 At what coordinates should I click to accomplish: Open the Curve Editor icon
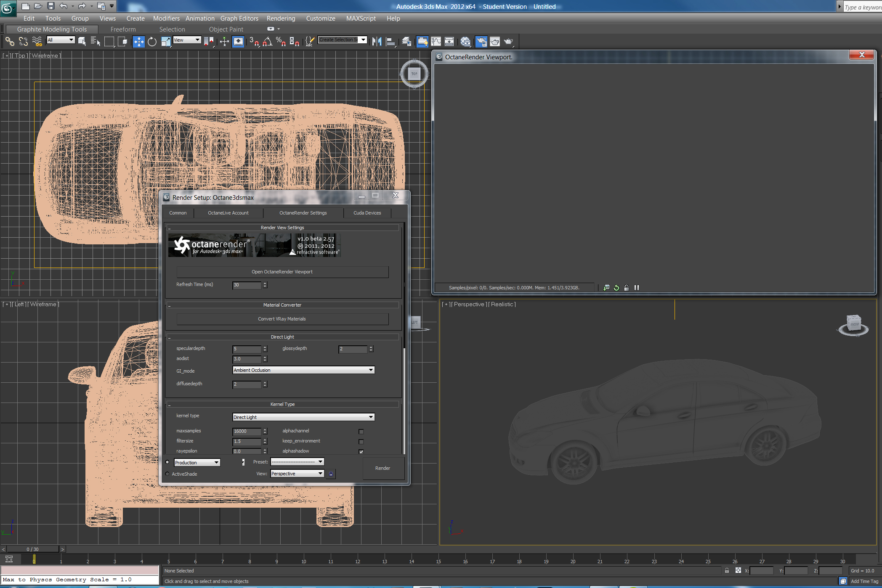click(x=436, y=42)
